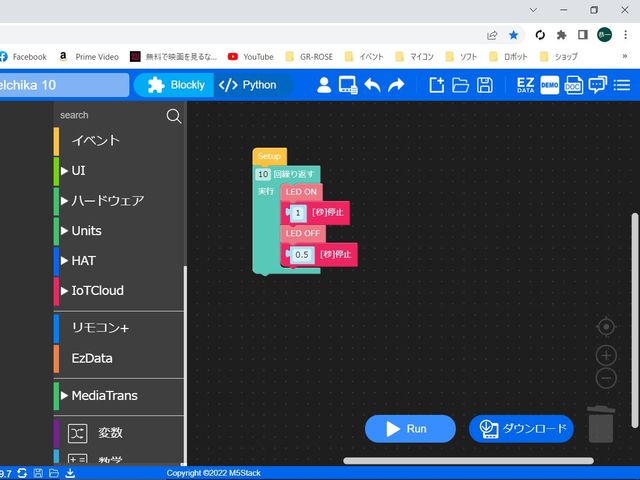Image resolution: width=640 pixels, height=480 pixels.
Task: Show more bookmarks chevron
Action: [624, 56]
